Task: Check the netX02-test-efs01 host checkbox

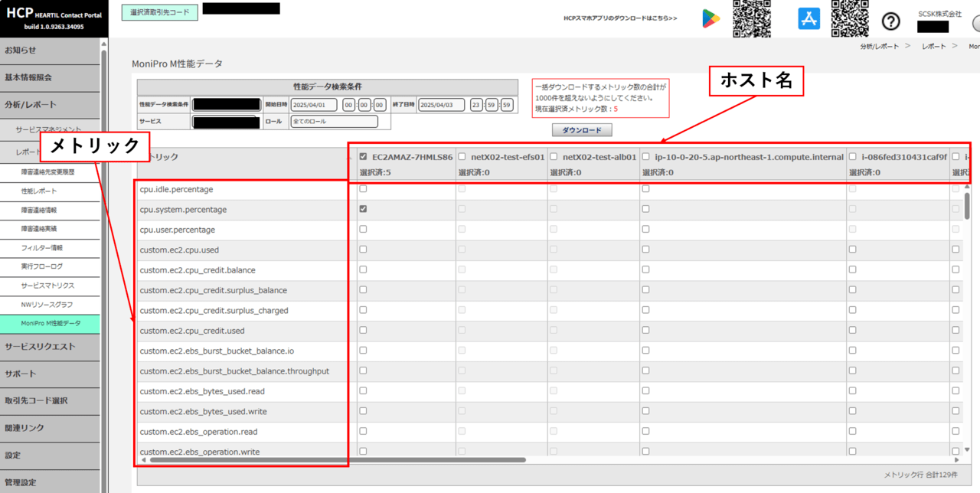Action: pos(462,157)
